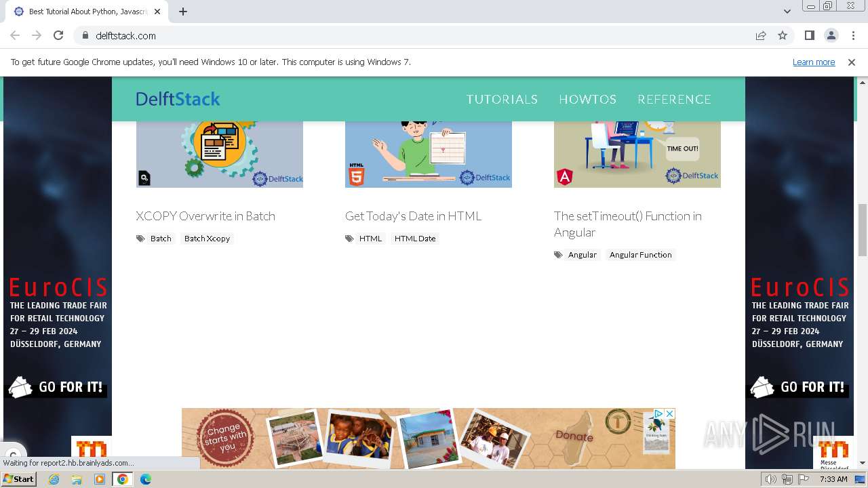868x488 pixels.
Task: Click the Action Center flag tray icon
Action: coord(804,479)
